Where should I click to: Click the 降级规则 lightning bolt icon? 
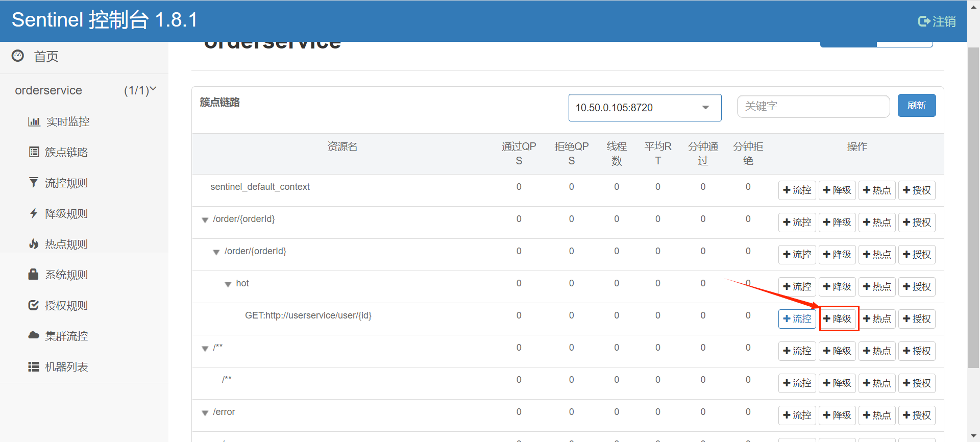(x=34, y=213)
